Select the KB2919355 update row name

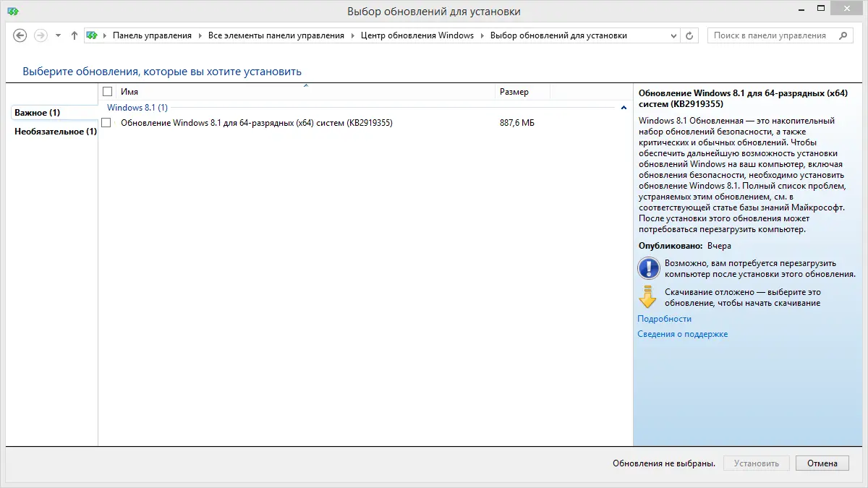pyautogui.click(x=257, y=123)
